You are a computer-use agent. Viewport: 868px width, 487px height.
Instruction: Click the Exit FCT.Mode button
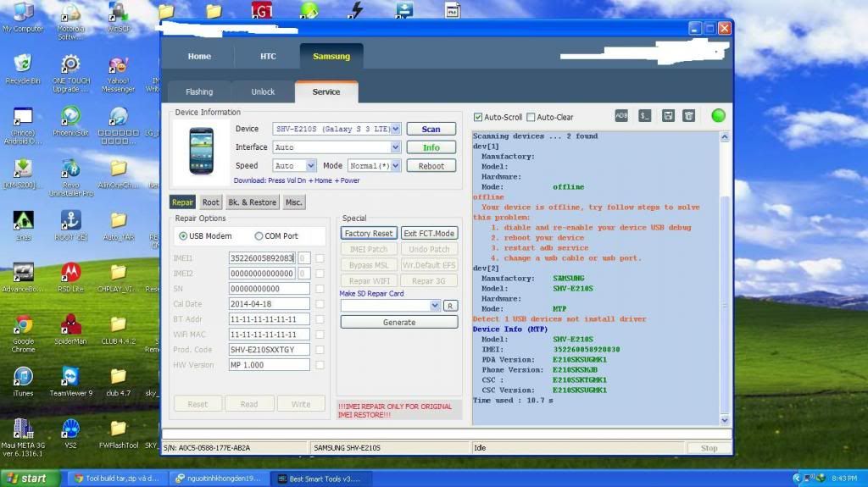point(429,234)
